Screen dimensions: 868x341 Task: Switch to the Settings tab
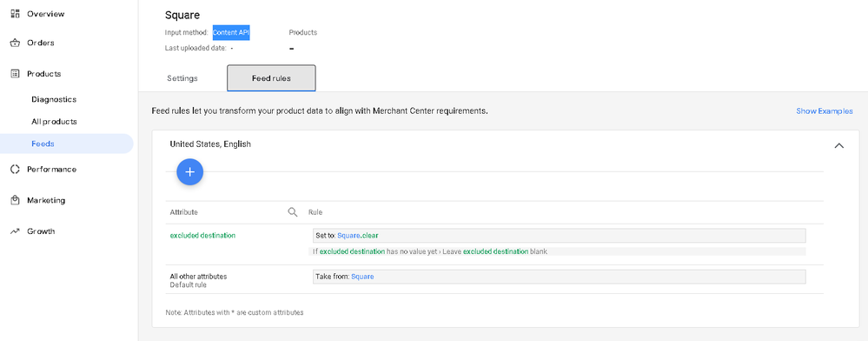click(x=182, y=78)
